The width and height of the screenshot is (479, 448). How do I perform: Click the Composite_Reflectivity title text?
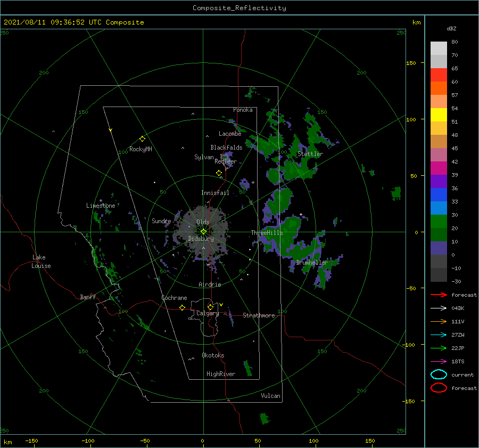[x=240, y=8]
